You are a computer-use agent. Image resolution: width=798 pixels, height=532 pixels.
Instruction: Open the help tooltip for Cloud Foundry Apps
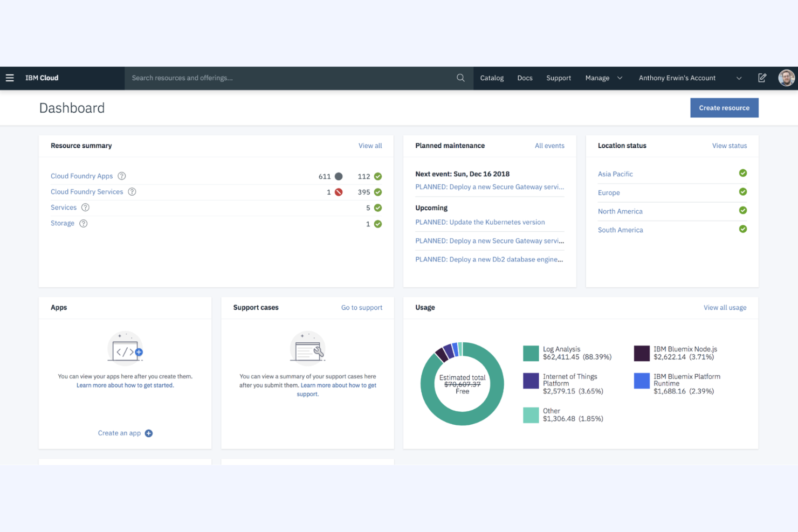121,176
